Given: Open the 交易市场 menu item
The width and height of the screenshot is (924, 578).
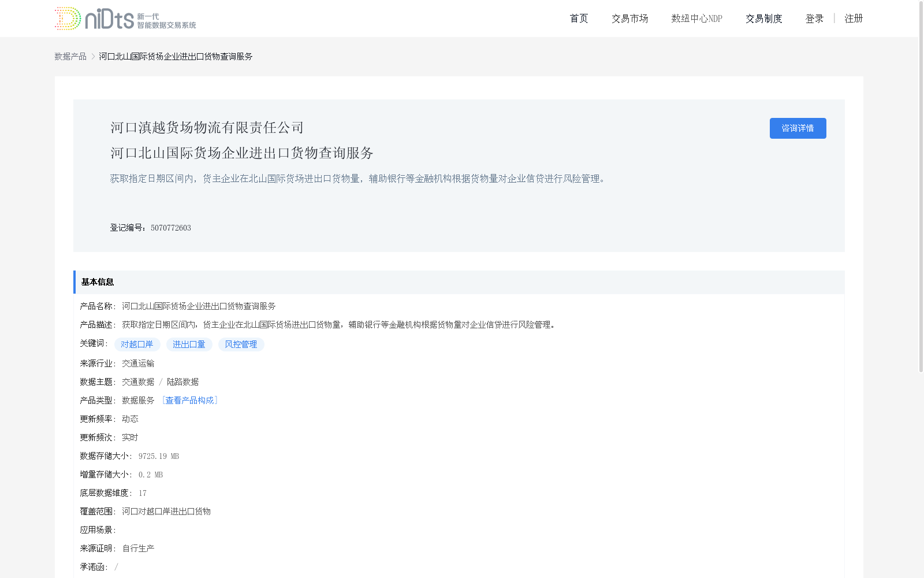Looking at the screenshot, I should click(x=629, y=18).
